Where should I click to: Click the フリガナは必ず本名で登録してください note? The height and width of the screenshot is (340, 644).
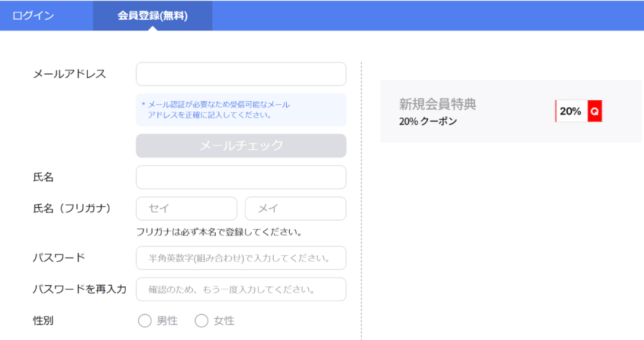219,232
